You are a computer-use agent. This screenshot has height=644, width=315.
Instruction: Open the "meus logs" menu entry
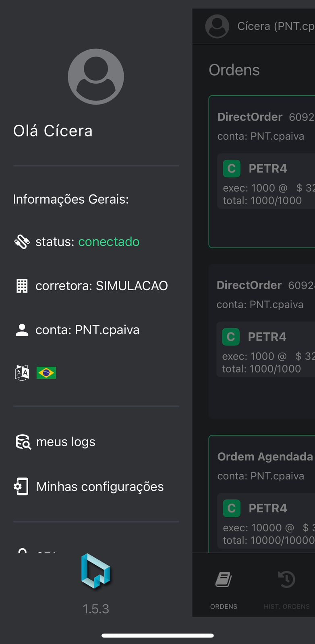66,442
